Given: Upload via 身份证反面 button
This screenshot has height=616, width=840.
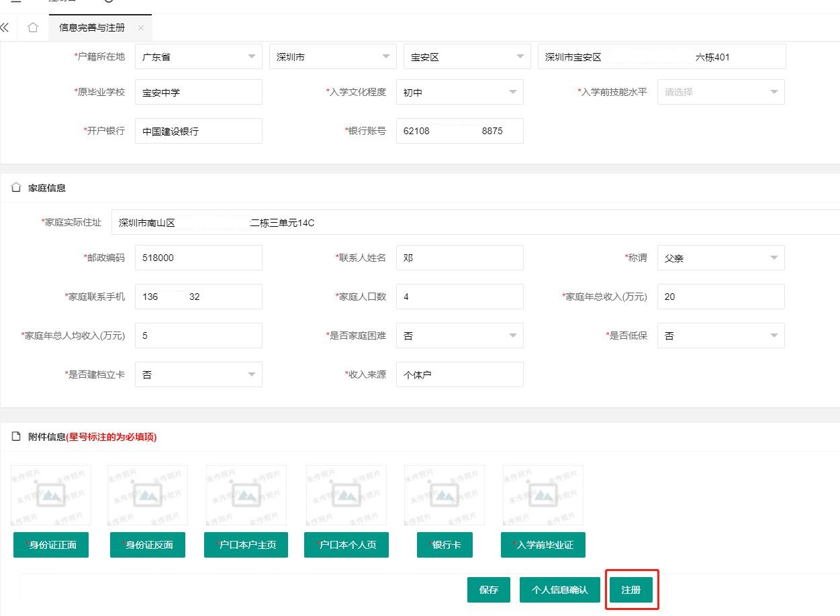Looking at the screenshot, I should [x=148, y=545].
